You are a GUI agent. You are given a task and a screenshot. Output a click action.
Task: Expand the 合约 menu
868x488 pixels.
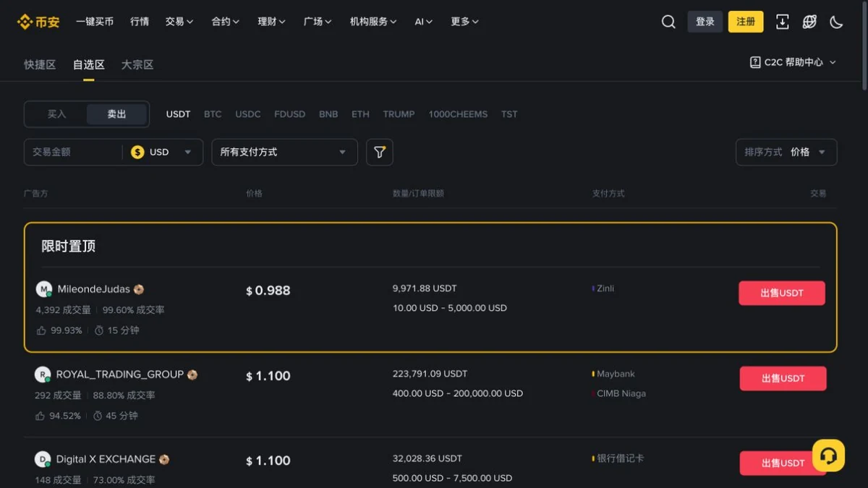tap(226, 22)
